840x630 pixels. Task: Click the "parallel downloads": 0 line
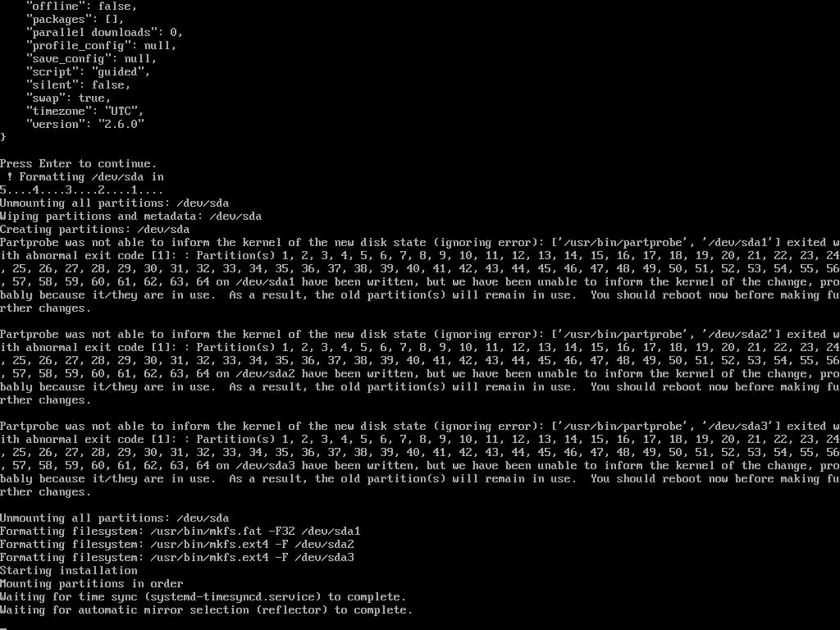click(x=104, y=32)
